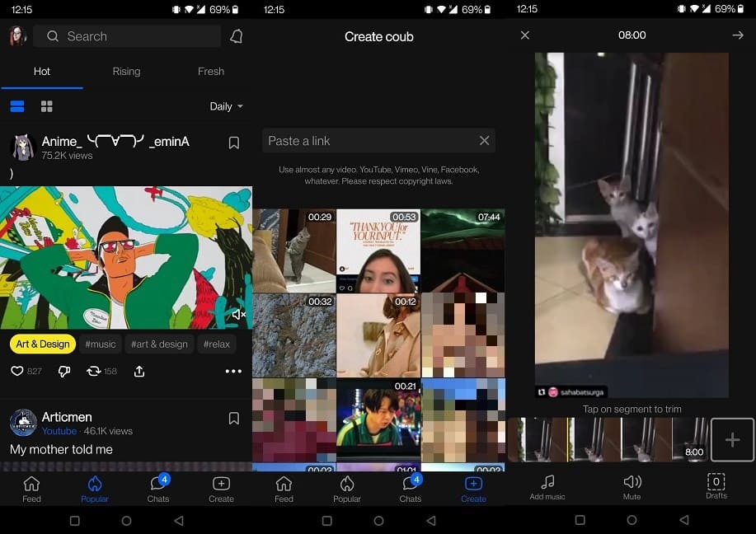Switch to the Fresh tab
The image size is (756, 534).
pos(210,72)
